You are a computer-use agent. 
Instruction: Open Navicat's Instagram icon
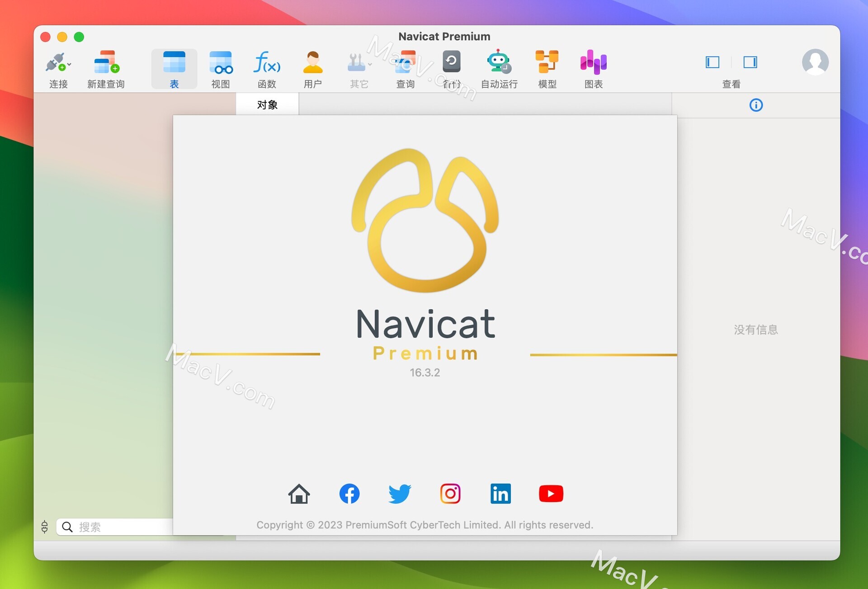tap(450, 494)
